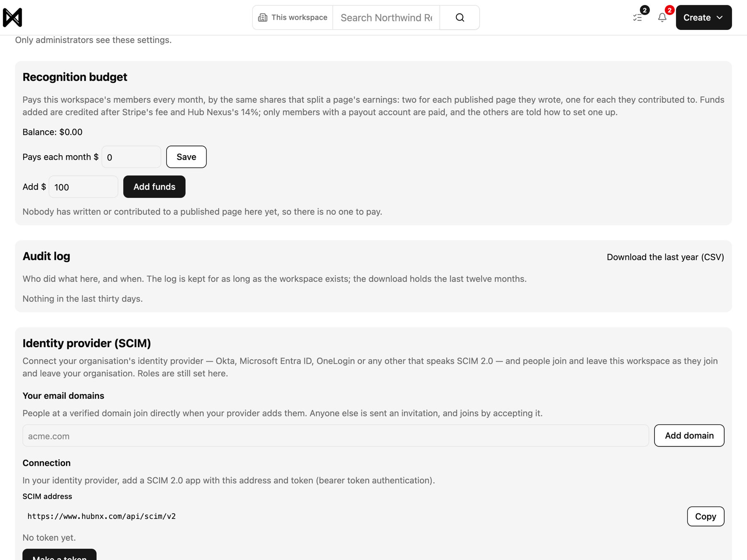
Task: Open the notifications bell icon
Action: tap(662, 17)
